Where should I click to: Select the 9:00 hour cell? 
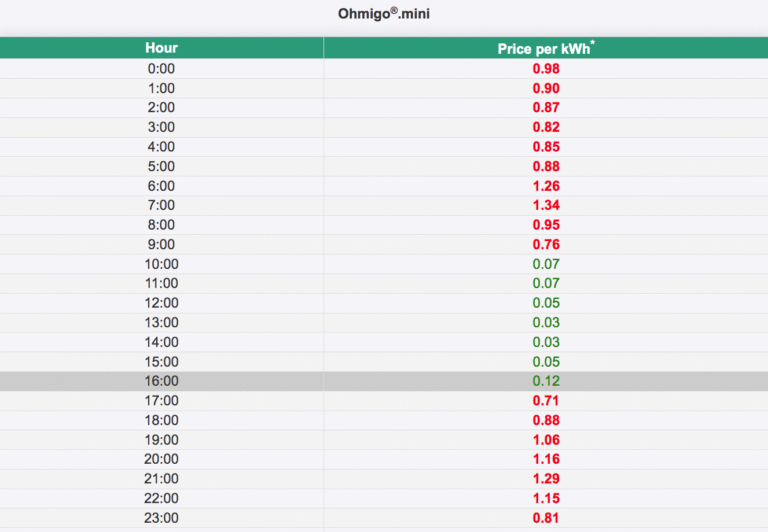(x=161, y=244)
